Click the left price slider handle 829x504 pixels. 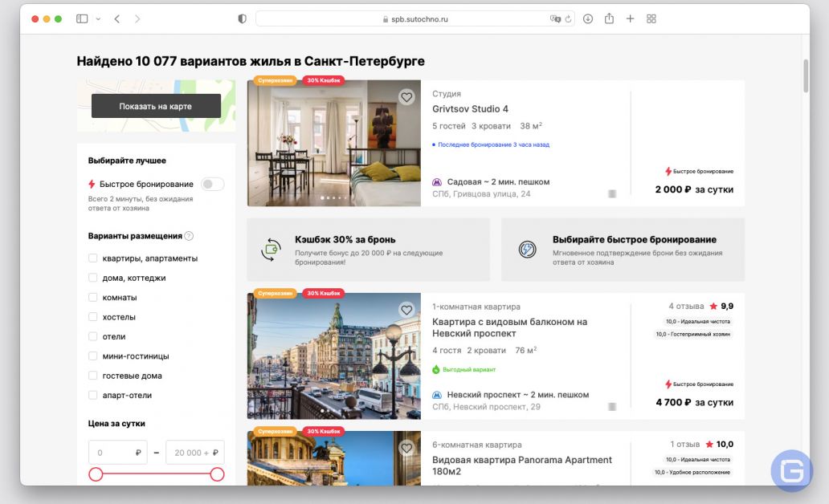(x=96, y=474)
